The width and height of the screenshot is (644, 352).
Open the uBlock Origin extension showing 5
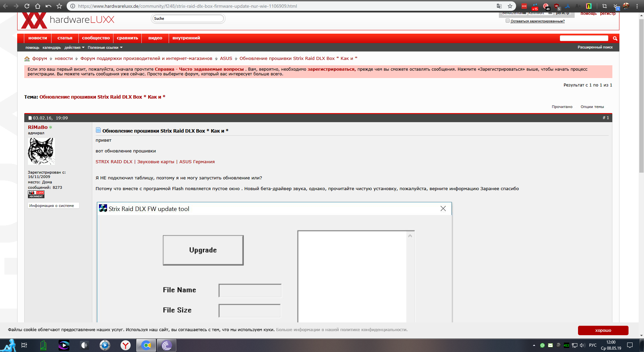point(557,6)
